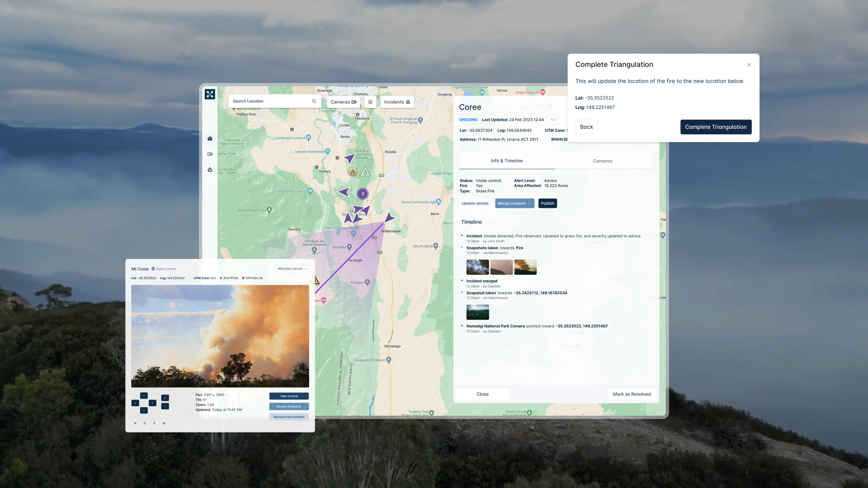Screen dimensions: 868x488
Task: Click Remove from Incident button
Action: pyautogui.click(x=289, y=417)
